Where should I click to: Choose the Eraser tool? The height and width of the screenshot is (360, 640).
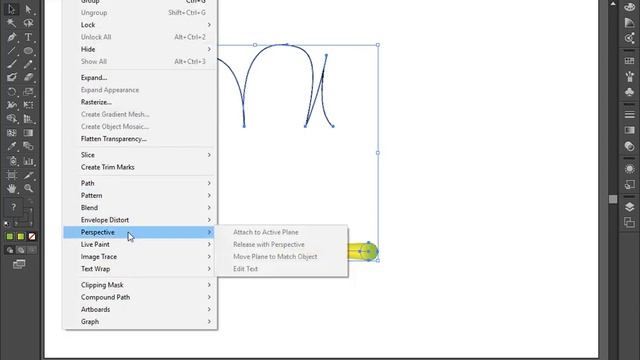coord(28,77)
